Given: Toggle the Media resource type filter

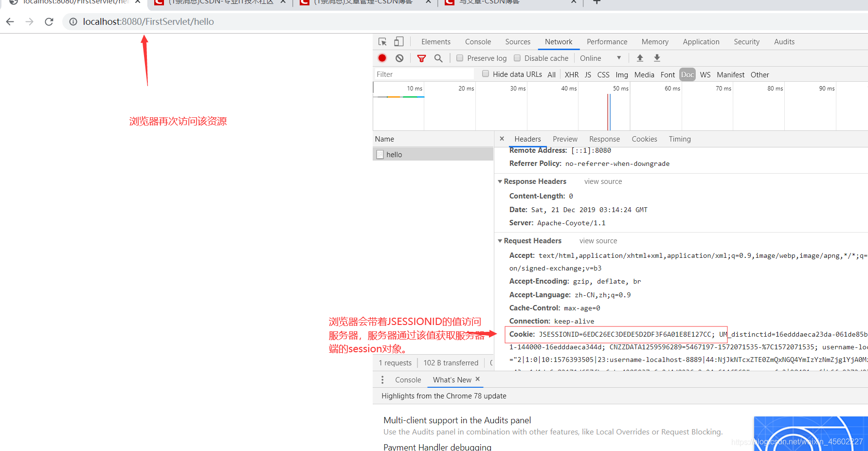Looking at the screenshot, I should coord(644,74).
